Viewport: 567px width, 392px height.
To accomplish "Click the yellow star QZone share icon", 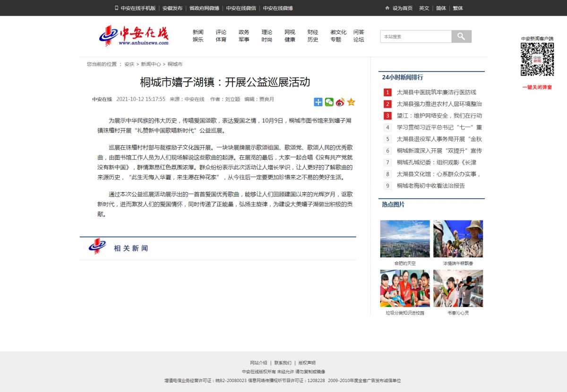I will tap(351, 102).
